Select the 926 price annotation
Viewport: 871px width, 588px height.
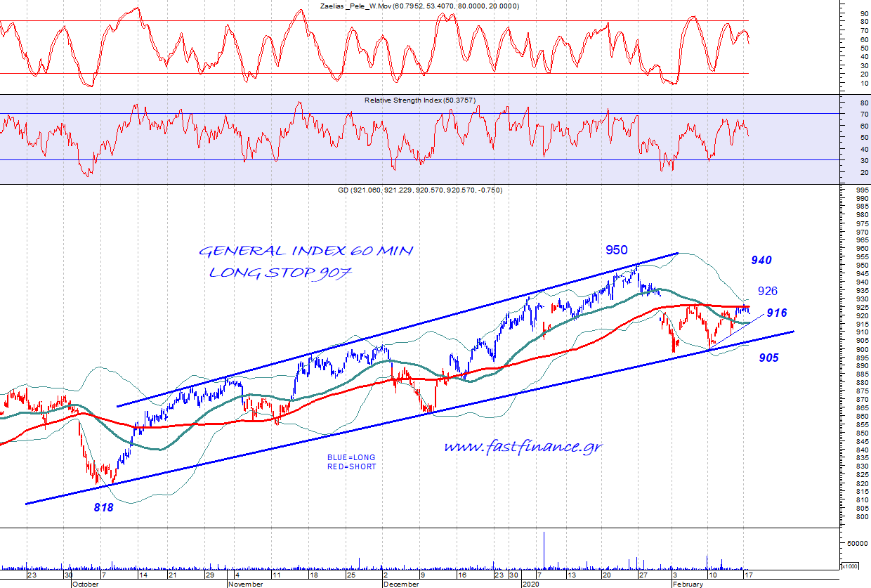pyautogui.click(x=767, y=291)
